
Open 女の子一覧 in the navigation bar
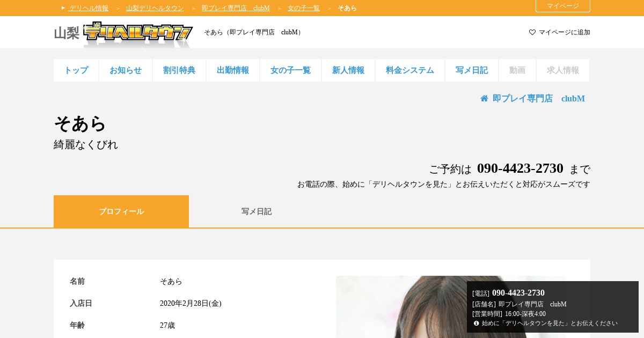[x=290, y=70]
